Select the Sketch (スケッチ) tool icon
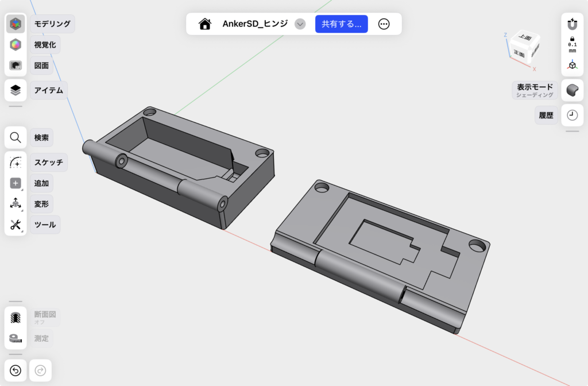 [16, 163]
